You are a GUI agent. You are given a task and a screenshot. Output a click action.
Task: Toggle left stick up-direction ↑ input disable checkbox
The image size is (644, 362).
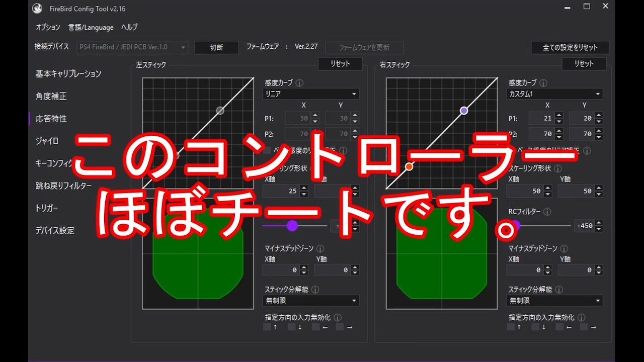coord(267,327)
